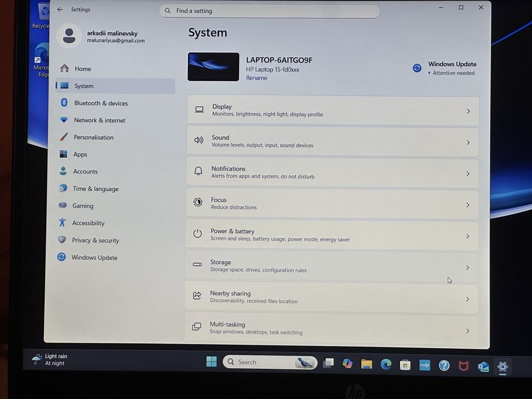Click the LAPTOP-6AITGO9F device name
This screenshot has height=399, width=532.
pos(279,60)
